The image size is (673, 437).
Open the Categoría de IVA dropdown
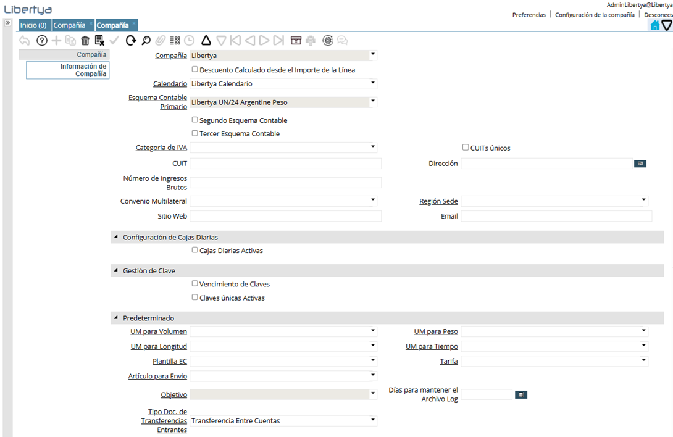tap(373, 147)
